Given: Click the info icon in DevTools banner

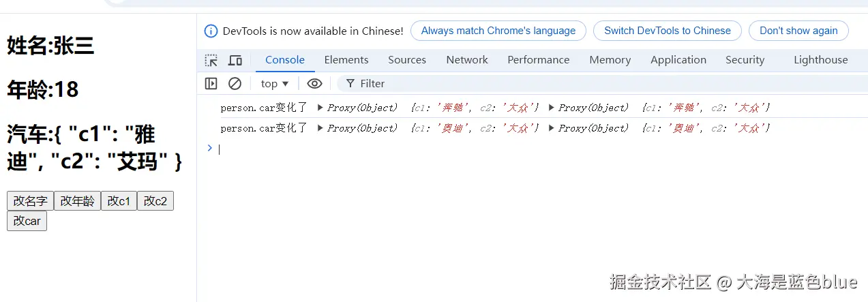Looking at the screenshot, I should (211, 31).
